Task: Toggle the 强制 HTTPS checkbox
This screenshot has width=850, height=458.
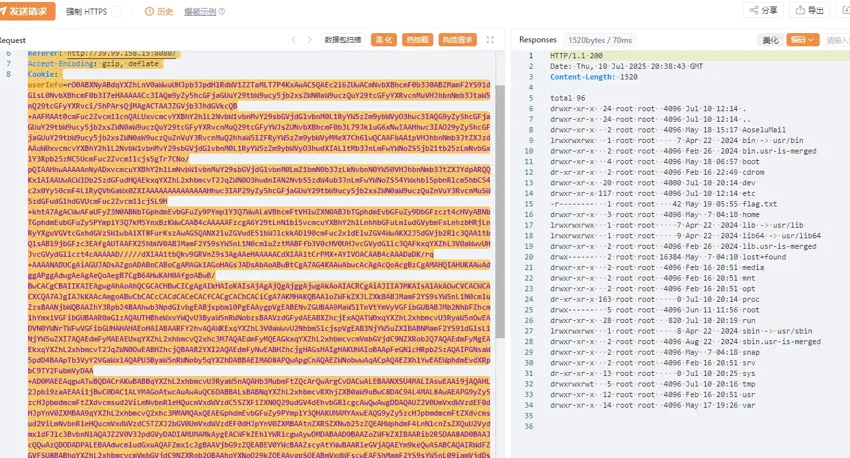Action: 117,11
